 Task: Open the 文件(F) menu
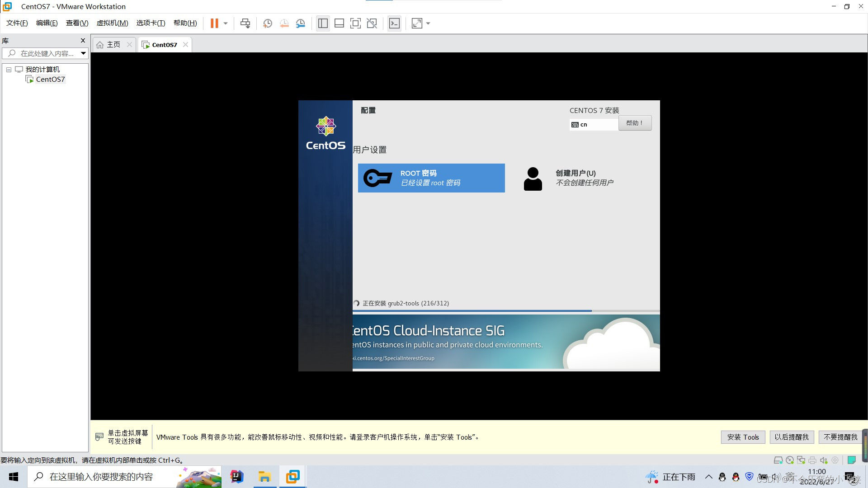click(x=17, y=23)
